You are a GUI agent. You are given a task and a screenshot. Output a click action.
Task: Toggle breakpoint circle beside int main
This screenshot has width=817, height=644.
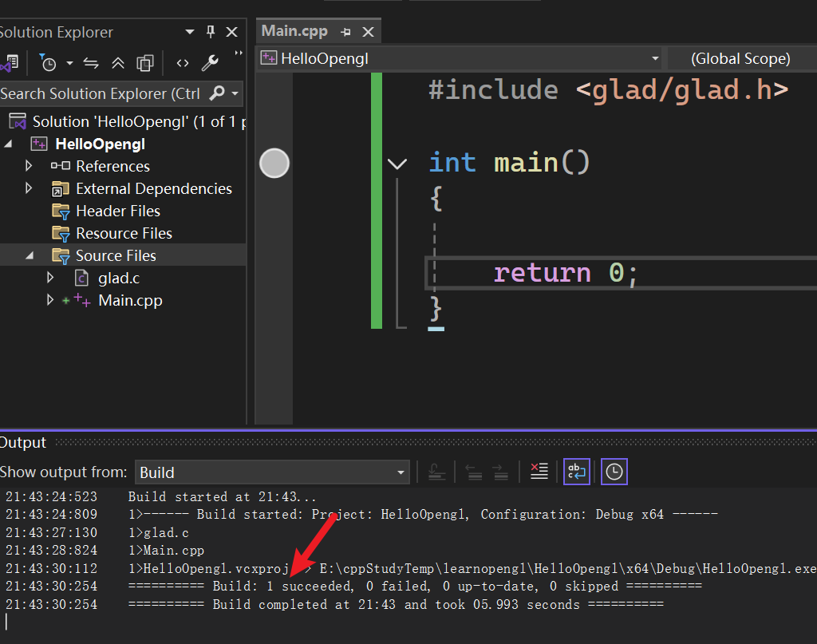pyautogui.click(x=274, y=163)
